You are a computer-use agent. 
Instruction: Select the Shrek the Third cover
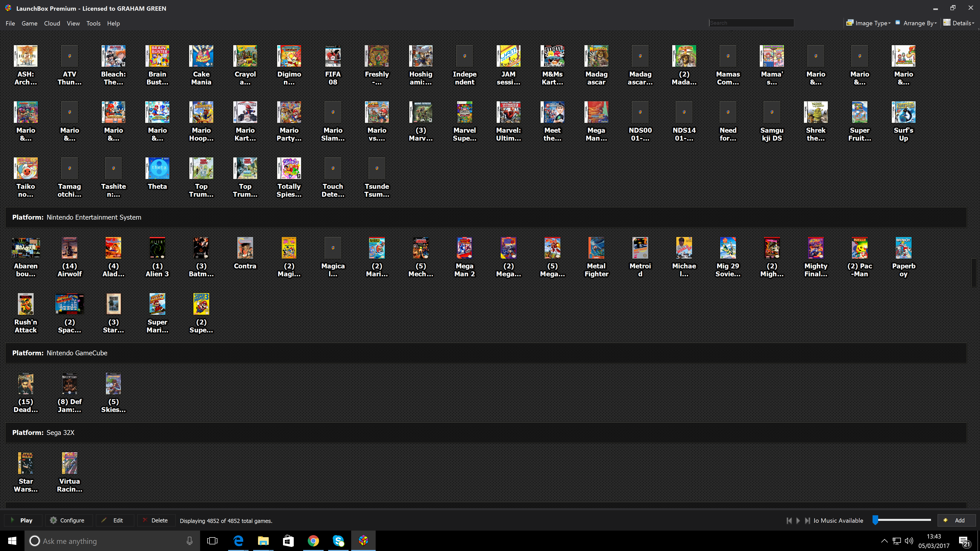(x=816, y=112)
